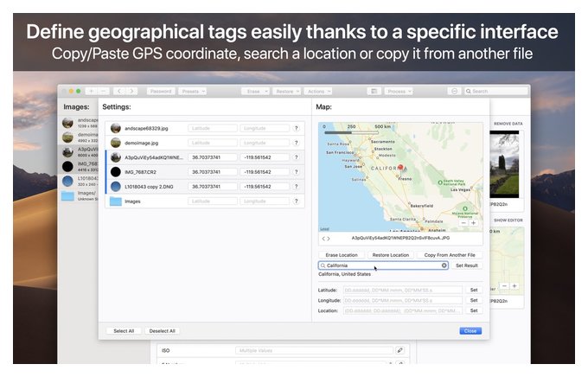This screenshot has width=588, height=377.
Task: Zoom in the map with plus button
Action: tap(474, 223)
